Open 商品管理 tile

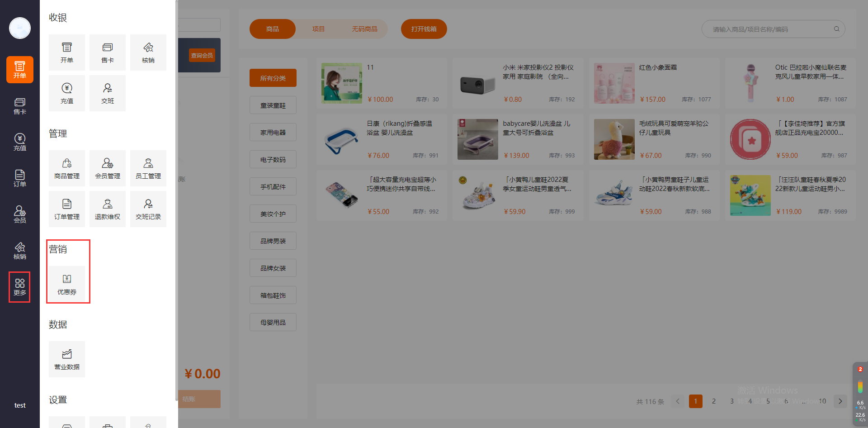click(x=67, y=168)
